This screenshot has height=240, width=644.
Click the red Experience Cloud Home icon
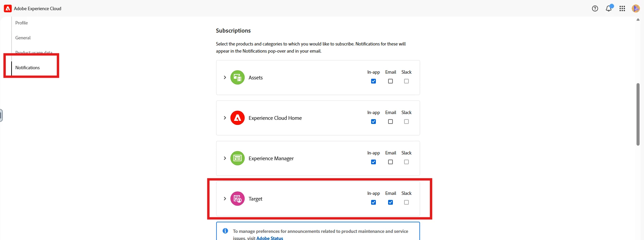click(238, 118)
